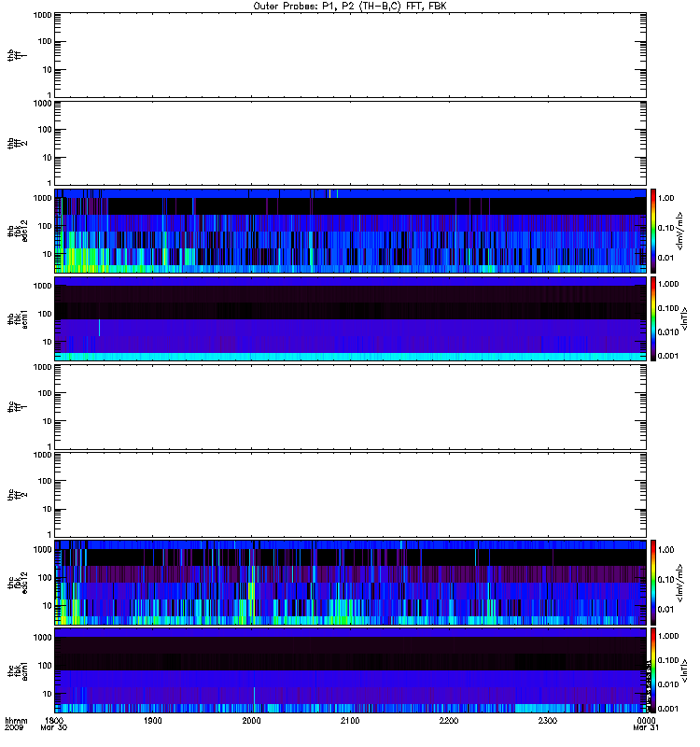
Task: Click the "0000" time axis label
Action: [x=646, y=720]
